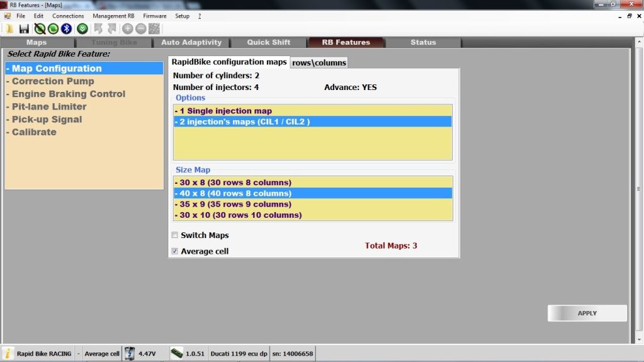Click 'Ducati 1199 ecu dp' in status bar
This screenshot has height=362, width=644.
pos(239,353)
